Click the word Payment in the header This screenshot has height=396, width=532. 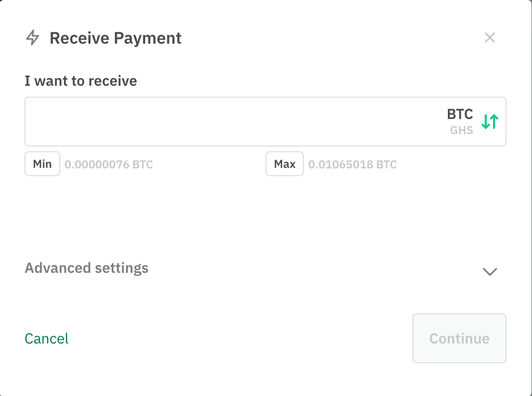coord(148,38)
